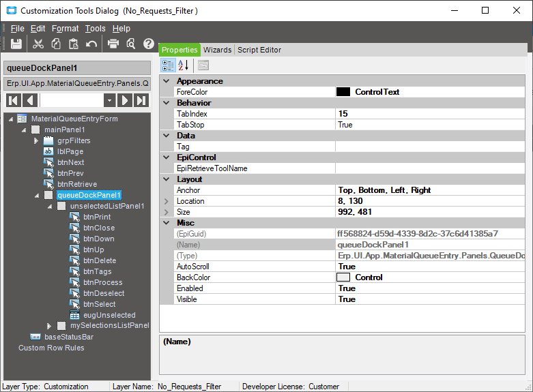Click the Print toolbar icon
533x392 pixels.
(x=113, y=44)
